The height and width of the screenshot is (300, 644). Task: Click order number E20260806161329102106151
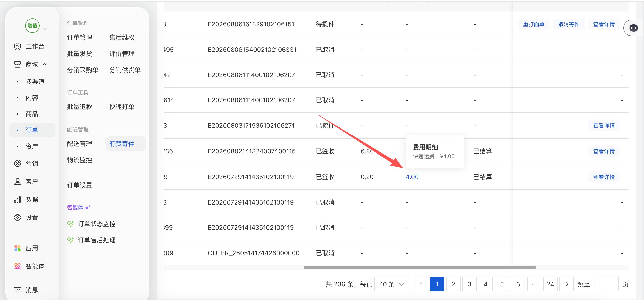pos(251,24)
